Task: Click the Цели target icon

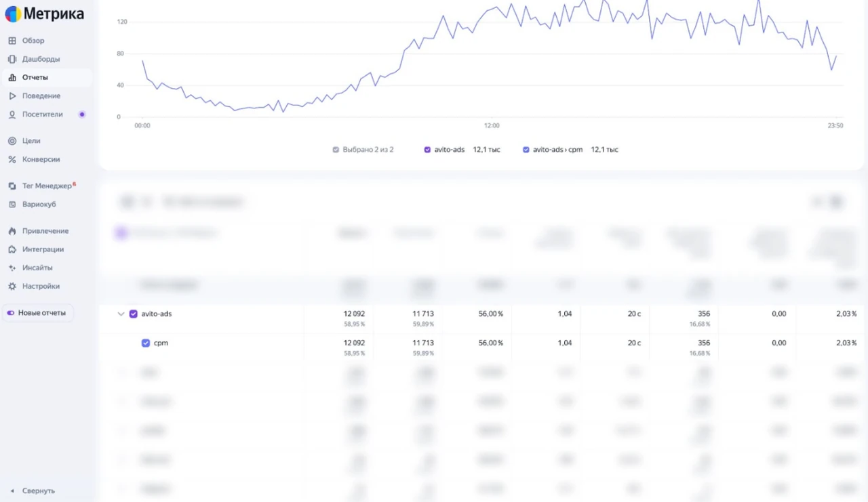Action: (x=12, y=141)
